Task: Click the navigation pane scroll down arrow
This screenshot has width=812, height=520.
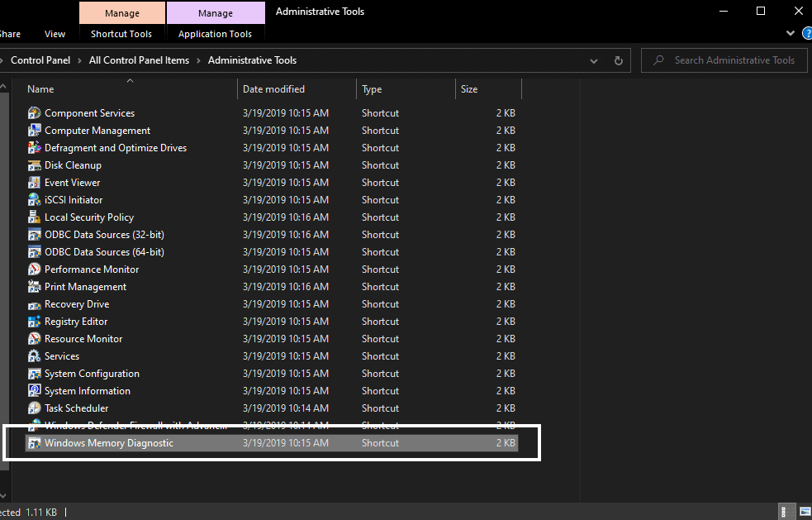Action: pyautogui.click(x=3, y=496)
